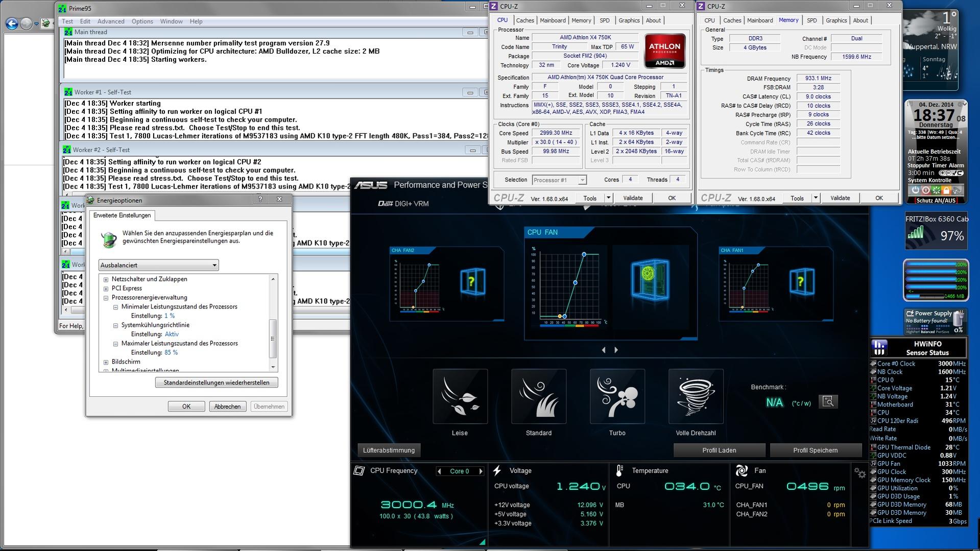980x551 pixels.
Task: Click the orange lock icon in System Kontrolle
Action: (946, 190)
